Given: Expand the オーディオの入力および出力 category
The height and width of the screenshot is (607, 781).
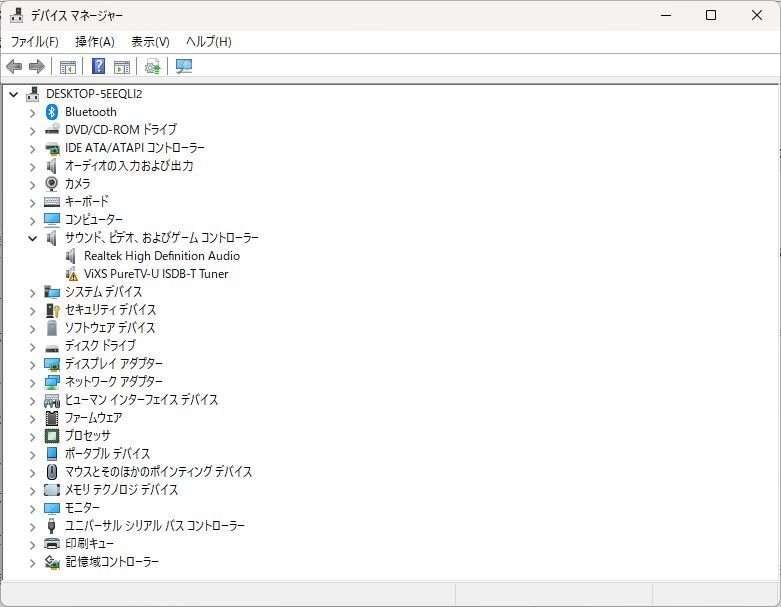Looking at the screenshot, I should 32,166.
